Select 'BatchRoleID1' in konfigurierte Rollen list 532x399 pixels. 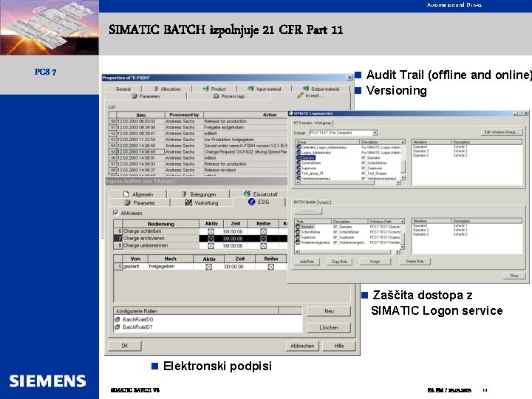click(137, 327)
